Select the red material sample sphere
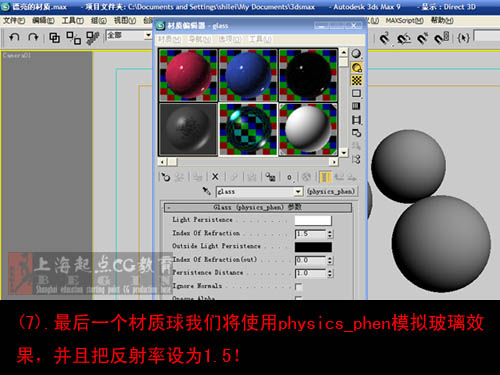This screenshot has width=500, height=375. 188,75
